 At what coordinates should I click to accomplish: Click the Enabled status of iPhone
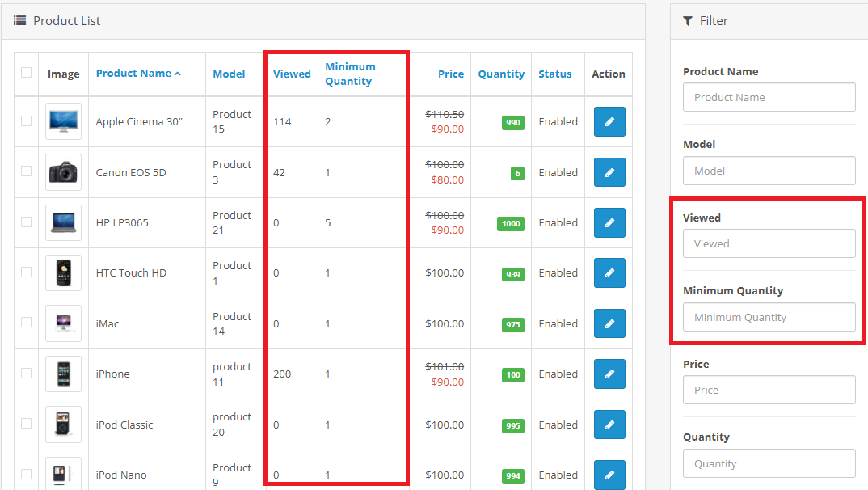point(558,374)
